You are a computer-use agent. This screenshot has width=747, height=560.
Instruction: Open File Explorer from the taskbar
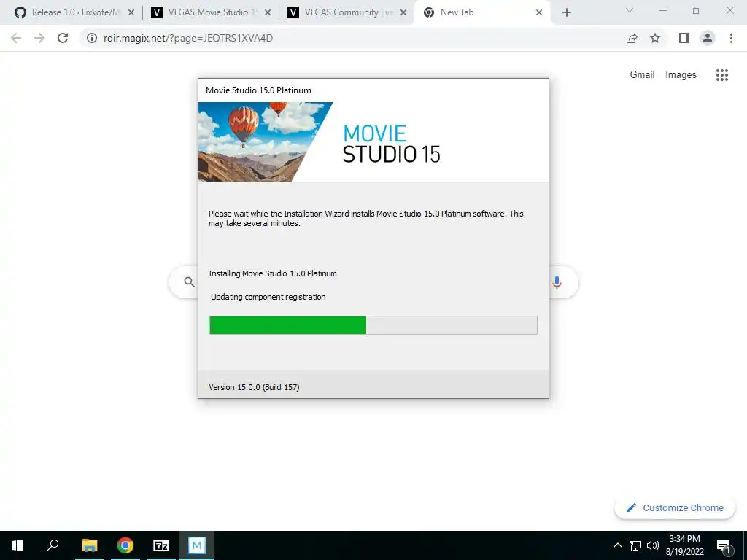pos(90,545)
